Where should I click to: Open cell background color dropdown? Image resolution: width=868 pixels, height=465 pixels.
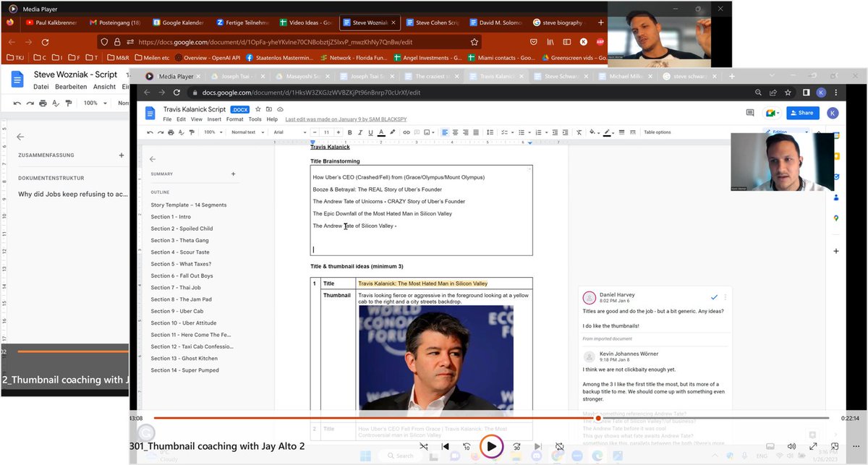[x=595, y=132]
